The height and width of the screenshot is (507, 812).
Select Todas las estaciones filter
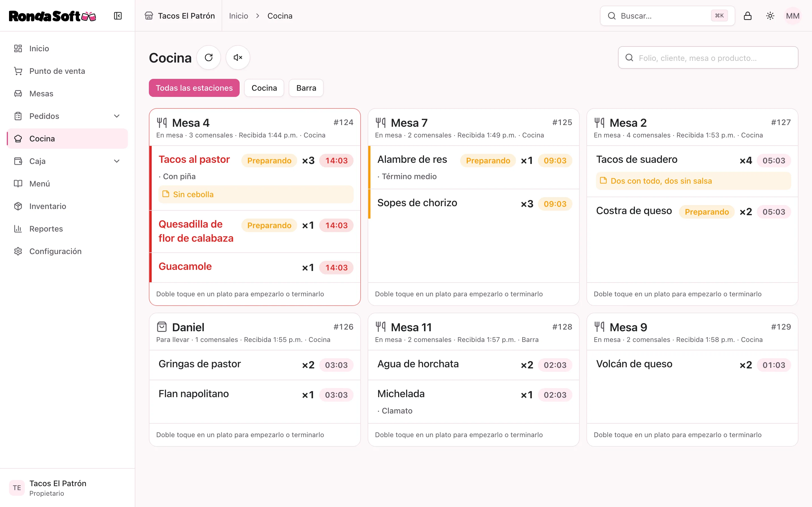194,88
